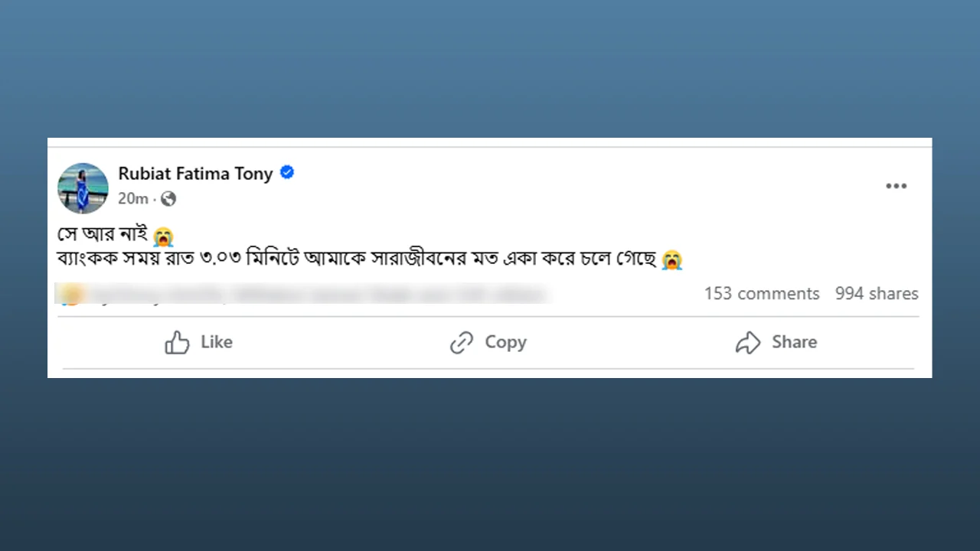Click the crying emoji after "সে আর নাই"
Viewport: 980px width, 551px height.
click(163, 236)
